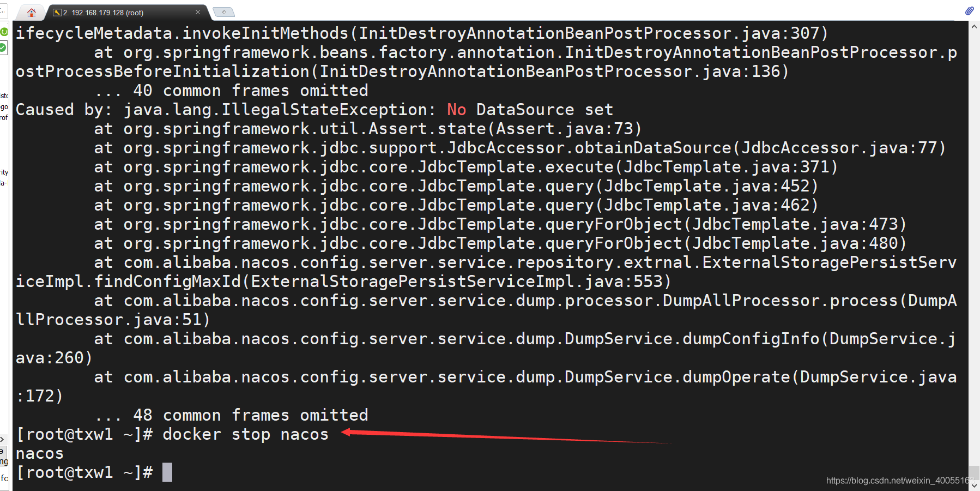The image size is (980, 491).
Task: Click the key icon on the session tab
Action: [x=57, y=12]
